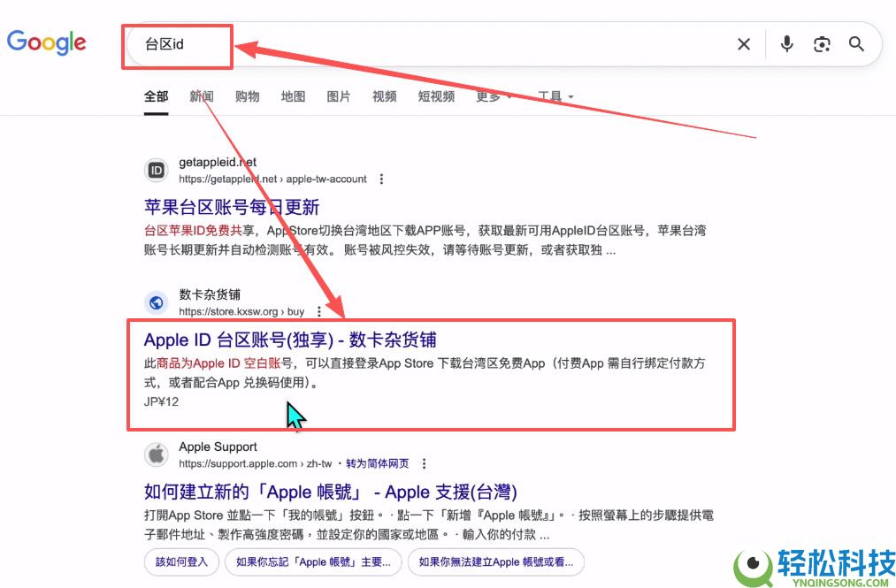Image resolution: width=896 pixels, height=588 pixels.
Task: Click the Google logo
Action: click(x=46, y=42)
